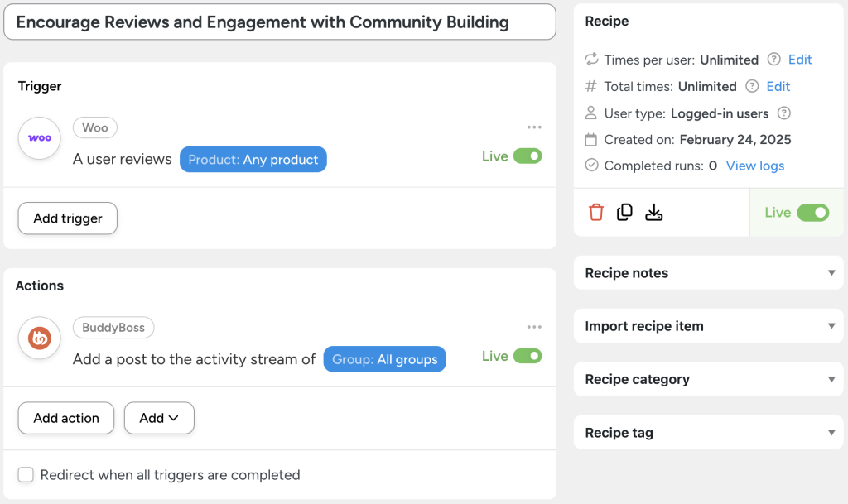Expand the Recipe notes panel
The image size is (848, 504).
pos(708,272)
